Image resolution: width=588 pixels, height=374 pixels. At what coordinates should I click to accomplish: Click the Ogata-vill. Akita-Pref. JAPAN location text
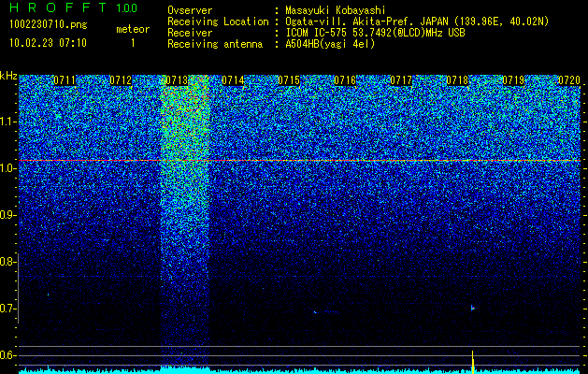coord(417,22)
